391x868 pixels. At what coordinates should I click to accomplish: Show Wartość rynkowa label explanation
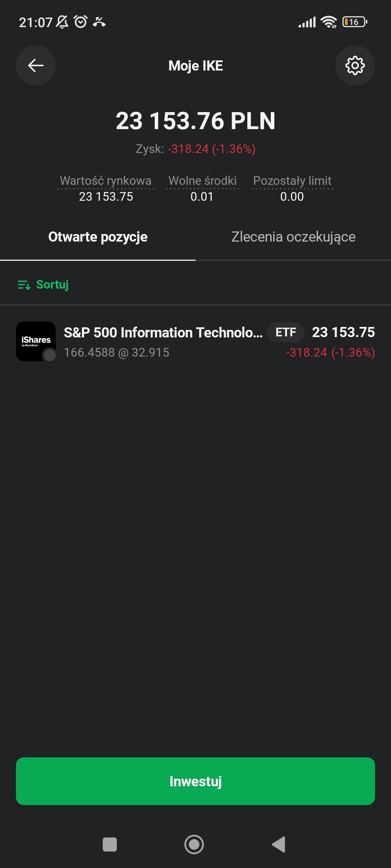click(x=106, y=180)
